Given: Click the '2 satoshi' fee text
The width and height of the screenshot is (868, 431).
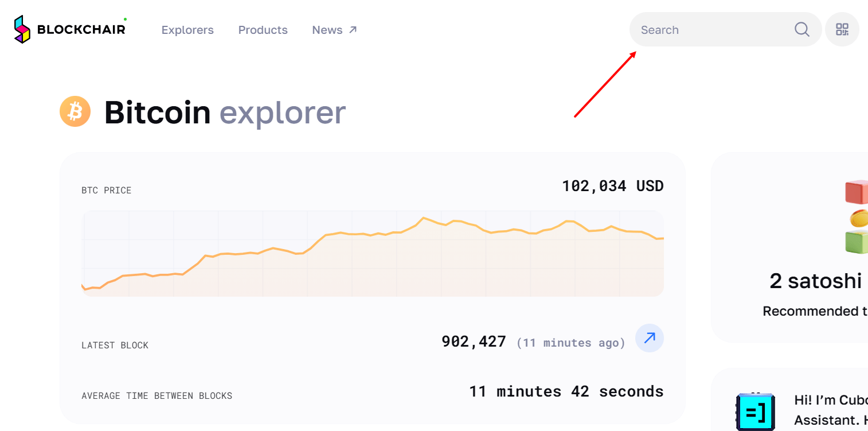Looking at the screenshot, I should click(816, 281).
